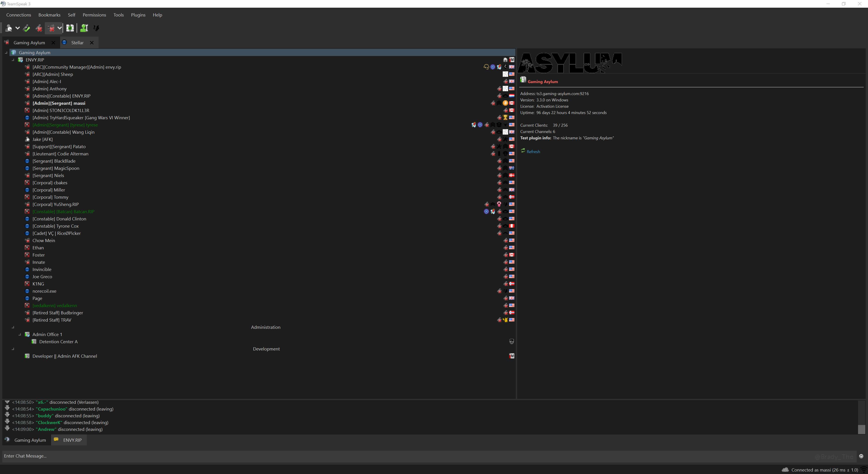Screen dimensions: 868x474
Task: Activate microphone with the green check icon
Action: [x=27, y=28]
